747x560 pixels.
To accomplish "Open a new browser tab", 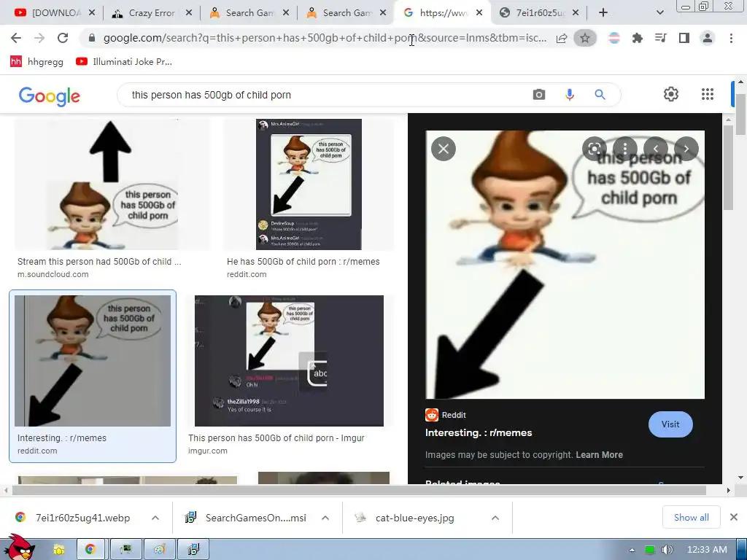I will pos(603,13).
